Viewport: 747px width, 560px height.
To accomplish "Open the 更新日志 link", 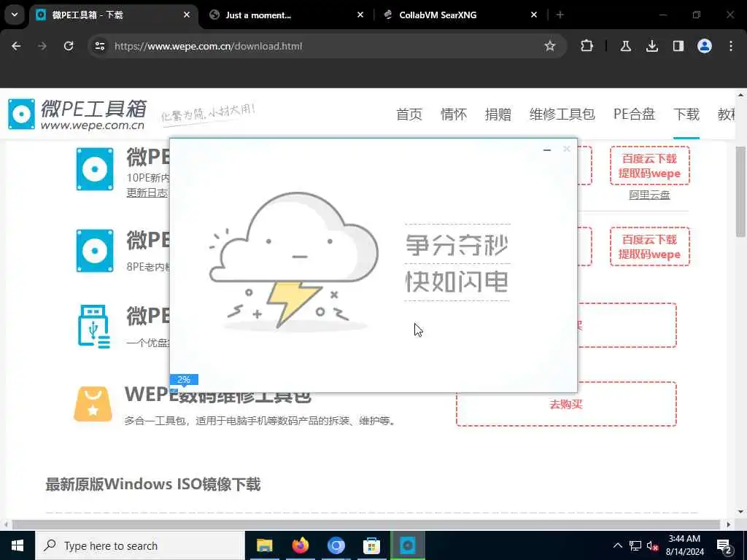I will click(x=147, y=192).
